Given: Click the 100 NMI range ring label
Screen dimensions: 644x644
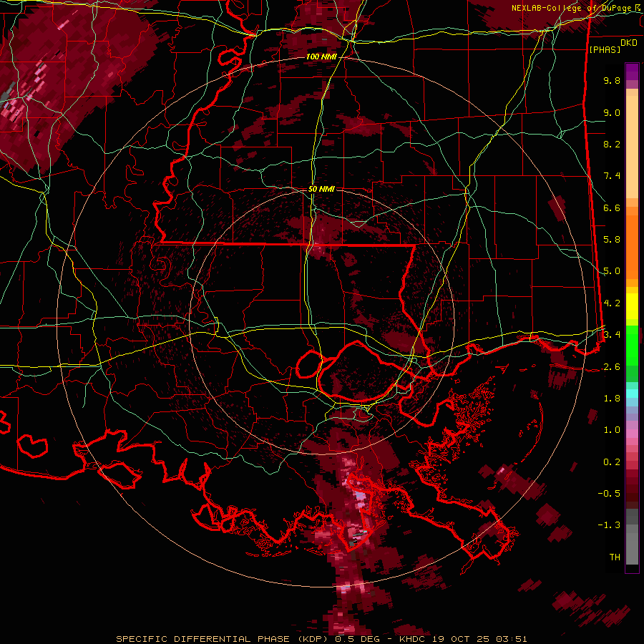Looking at the screenshot, I should pos(321,57).
